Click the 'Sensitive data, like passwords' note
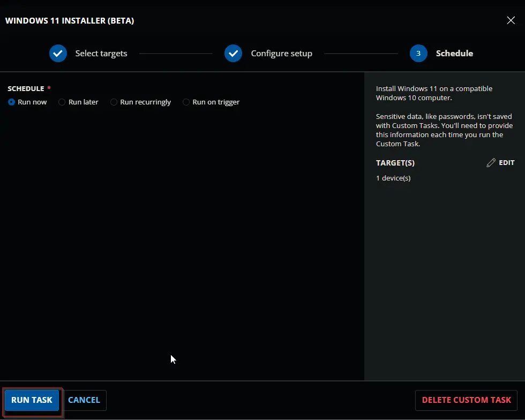The image size is (525, 420). [444, 130]
